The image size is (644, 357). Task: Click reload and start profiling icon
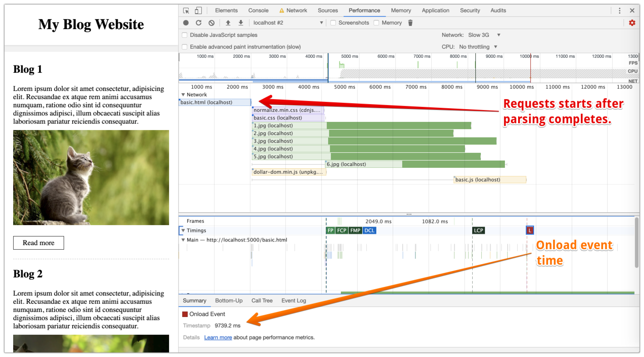[199, 23]
